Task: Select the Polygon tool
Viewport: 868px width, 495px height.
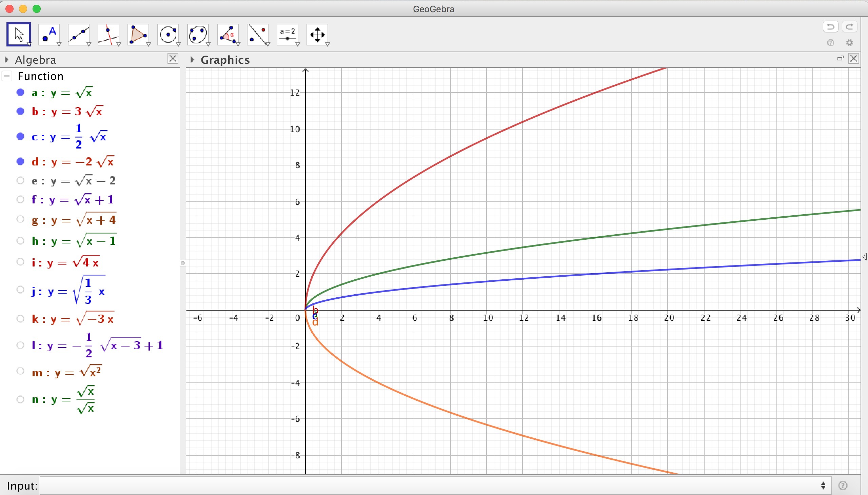Action: tap(138, 34)
